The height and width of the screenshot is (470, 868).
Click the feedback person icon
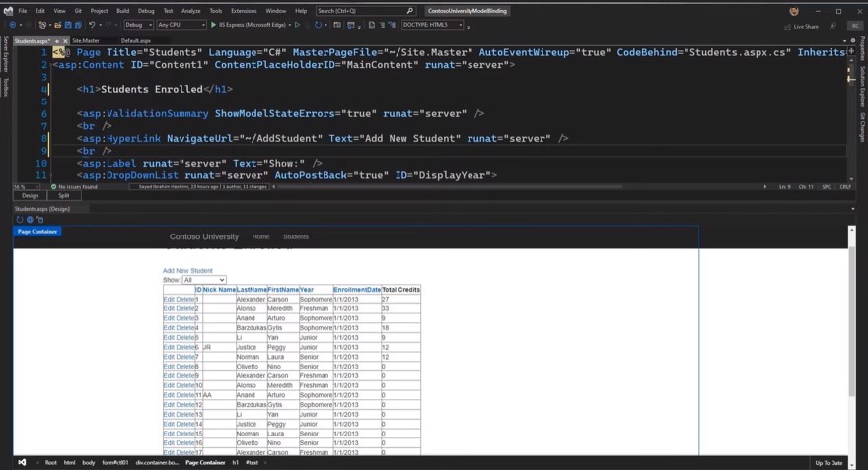tap(832, 26)
